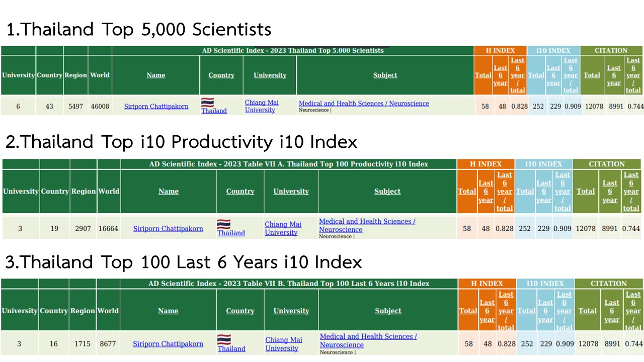Open Siriporn Chattipakorn link in first table
Viewport: 644px width, 362px height.
(x=156, y=106)
